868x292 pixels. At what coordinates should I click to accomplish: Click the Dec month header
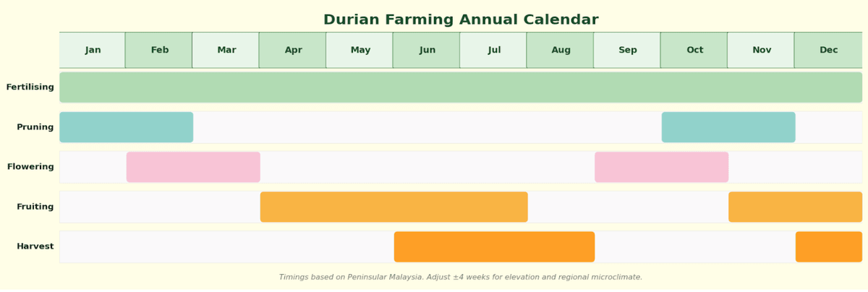pos(828,51)
